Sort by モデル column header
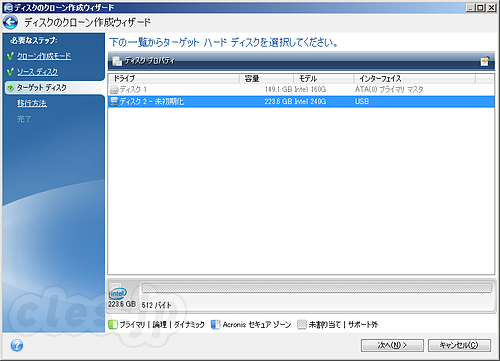This screenshot has width=500, height=361. pyautogui.click(x=323, y=79)
